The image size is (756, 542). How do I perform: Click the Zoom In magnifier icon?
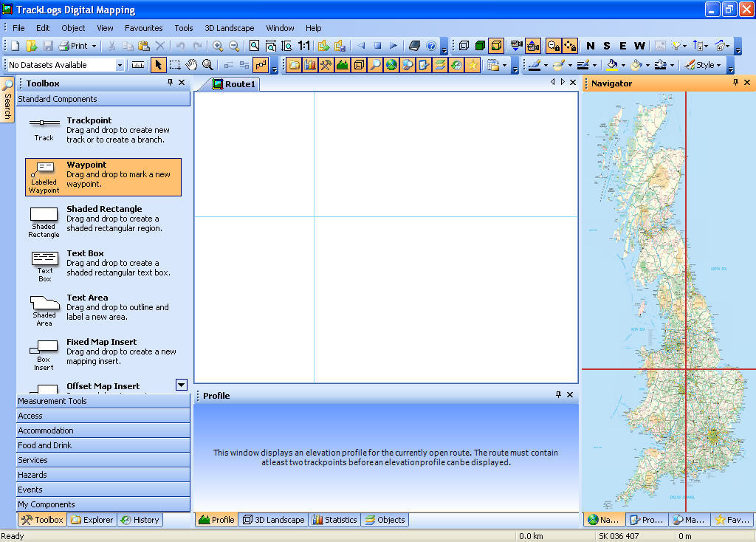pos(218,46)
